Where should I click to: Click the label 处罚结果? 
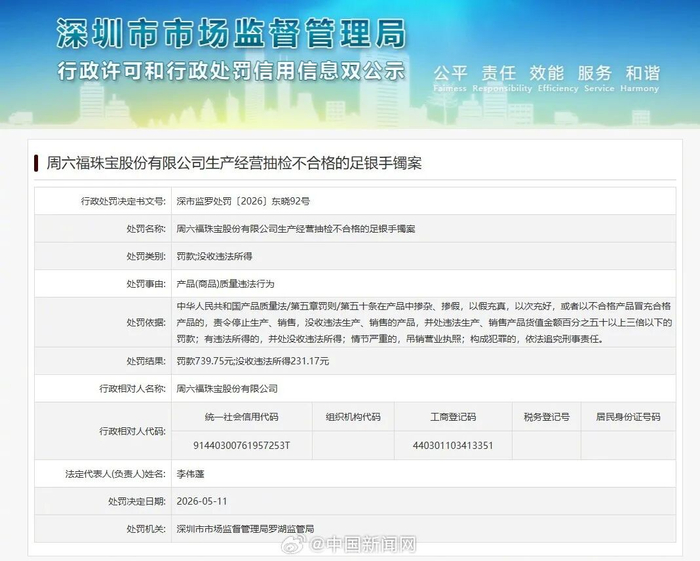point(146,361)
